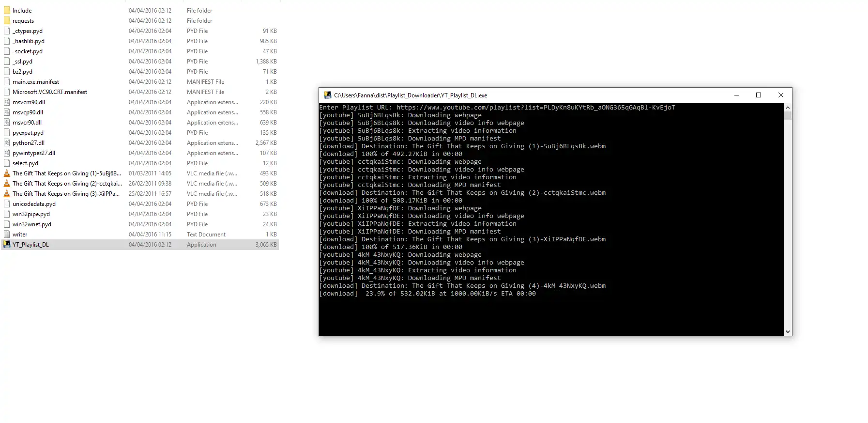Viewport: 868px width, 423px height.
Task: Click the "3,065 KB" size value
Action: (x=266, y=245)
